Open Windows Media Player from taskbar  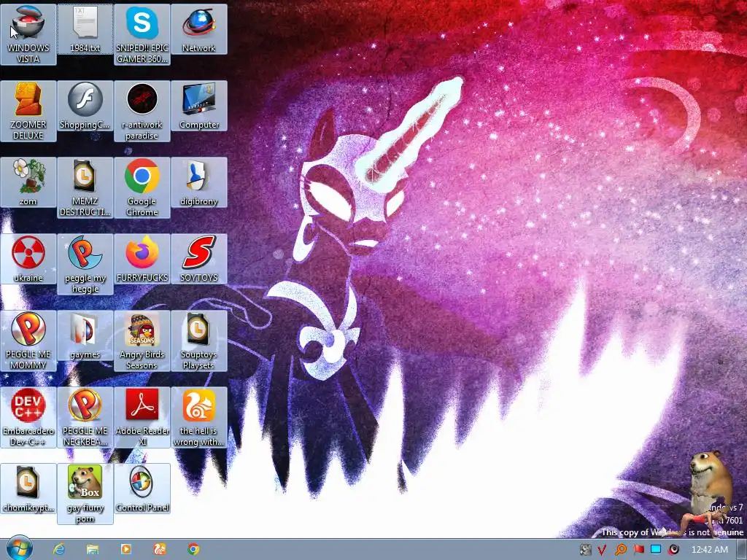pos(125,549)
